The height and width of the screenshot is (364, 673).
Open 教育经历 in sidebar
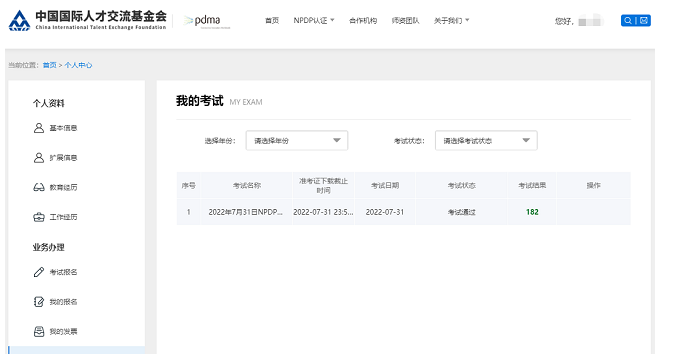point(63,187)
